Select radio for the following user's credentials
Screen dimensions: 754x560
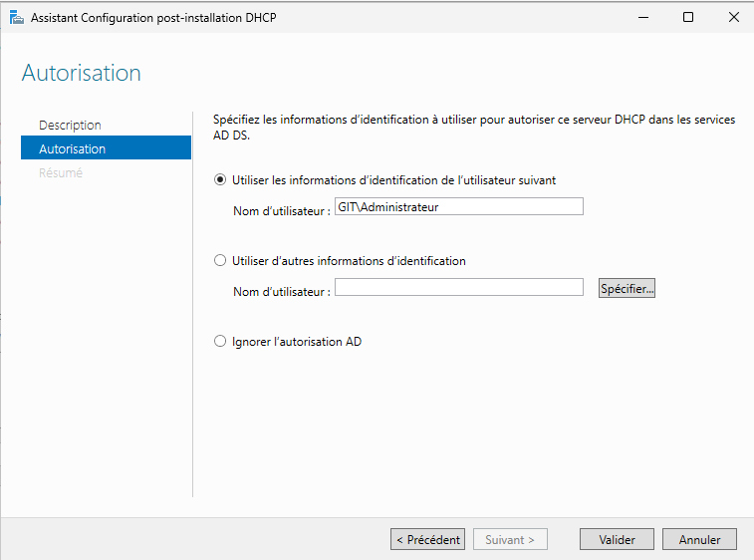(221, 180)
